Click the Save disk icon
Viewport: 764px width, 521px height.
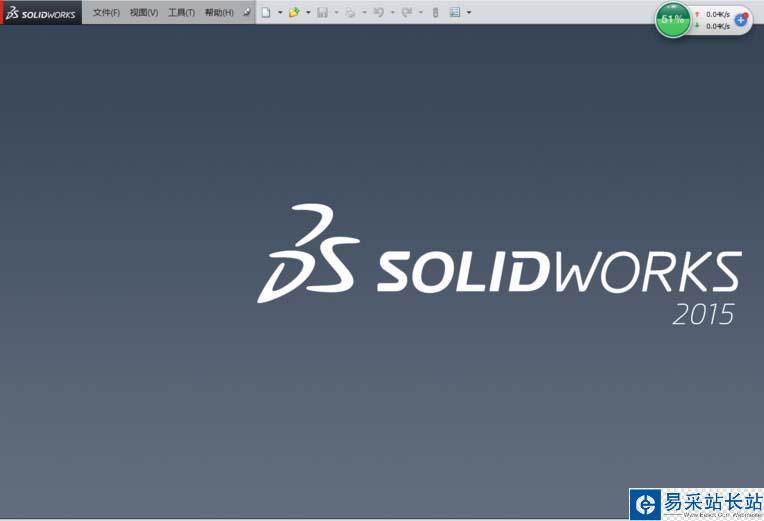click(x=322, y=13)
